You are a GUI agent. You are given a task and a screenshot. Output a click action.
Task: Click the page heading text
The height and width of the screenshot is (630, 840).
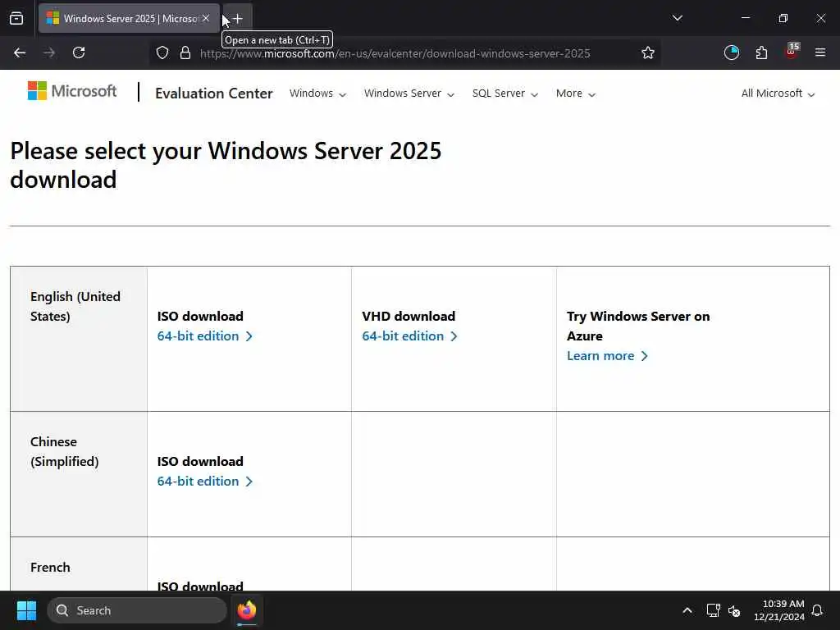coord(226,165)
